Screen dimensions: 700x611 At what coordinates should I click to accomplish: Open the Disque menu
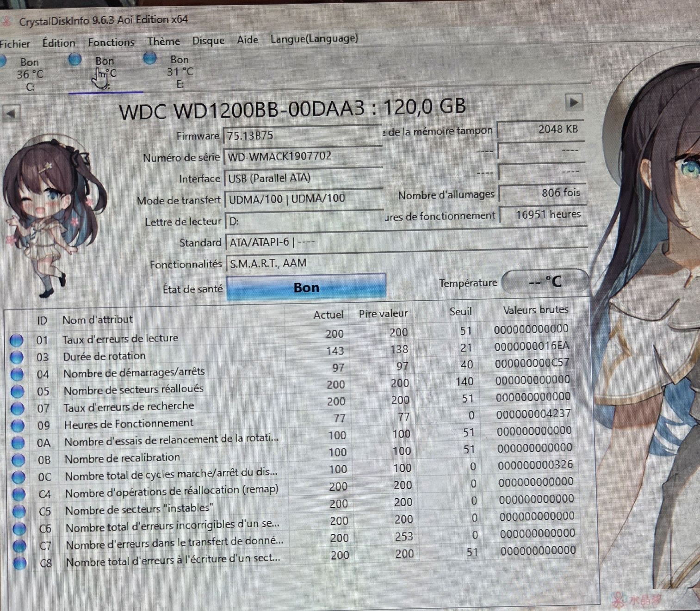pyautogui.click(x=208, y=41)
